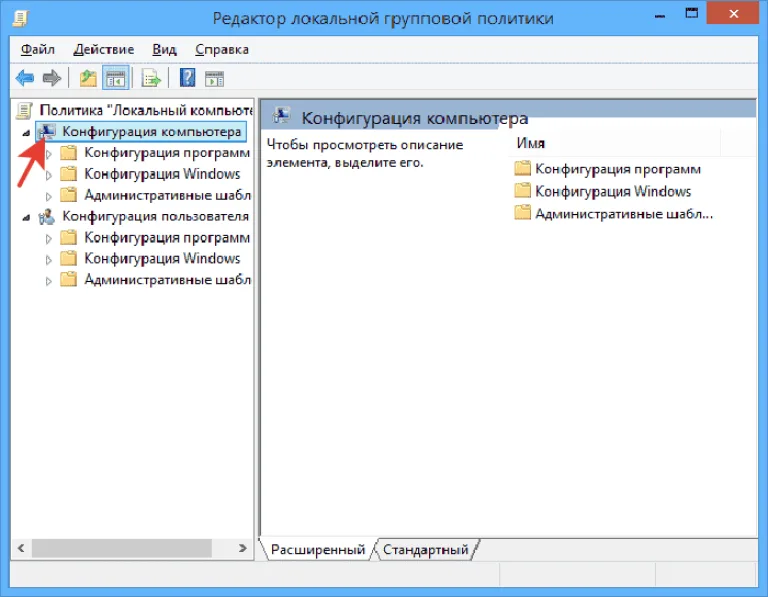768x597 pixels.
Task: Expand Конфигурация Windows under Конфигурация пользователя
Action: [x=48, y=259]
